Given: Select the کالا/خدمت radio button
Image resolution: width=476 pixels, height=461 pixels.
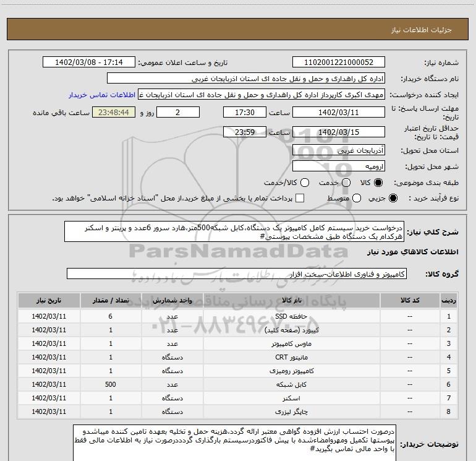Looking at the screenshot, I should (305, 183).
